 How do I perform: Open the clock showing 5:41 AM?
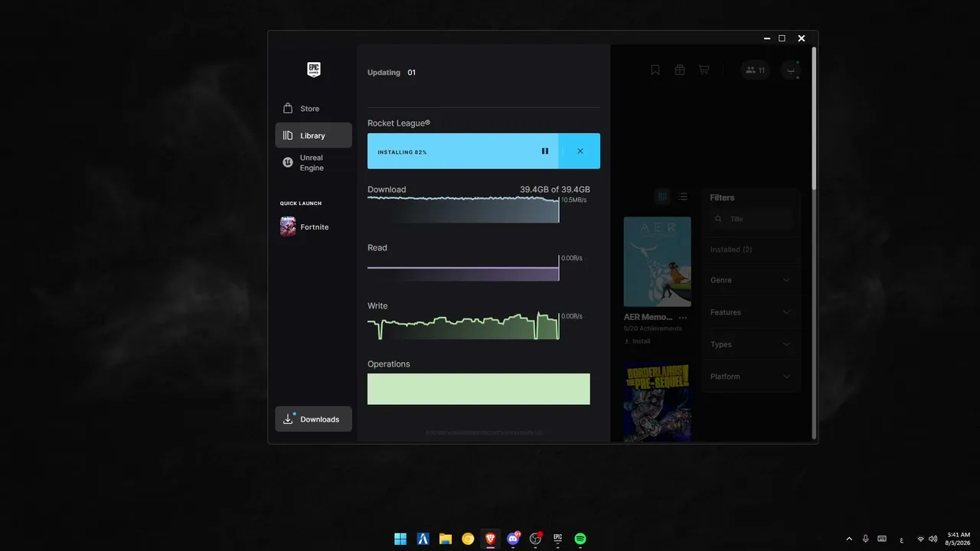click(959, 539)
